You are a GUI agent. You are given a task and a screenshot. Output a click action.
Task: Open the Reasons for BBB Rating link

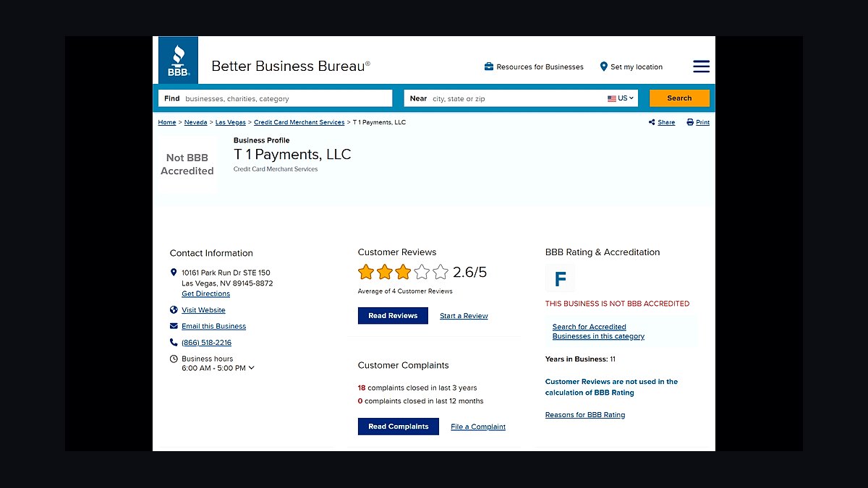pyautogui.click(x=585, y=415)
